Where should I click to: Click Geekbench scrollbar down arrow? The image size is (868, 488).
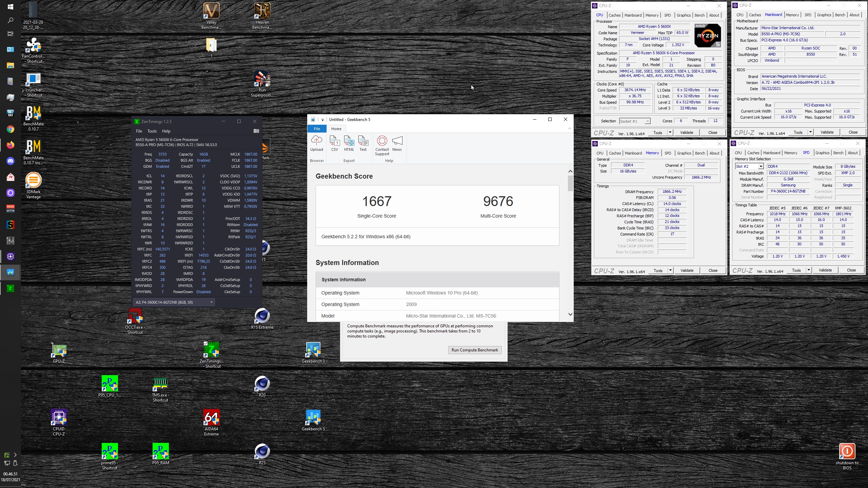point(570,314)
